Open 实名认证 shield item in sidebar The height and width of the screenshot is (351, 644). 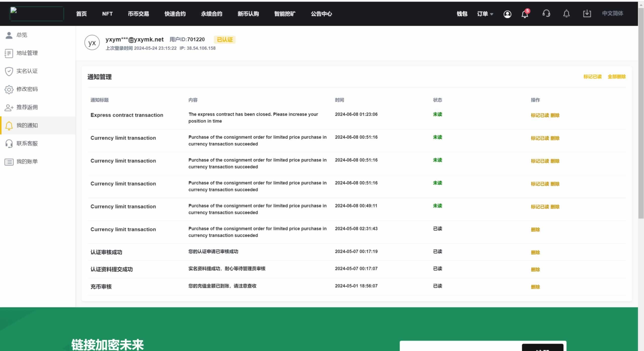pos(27,71)
